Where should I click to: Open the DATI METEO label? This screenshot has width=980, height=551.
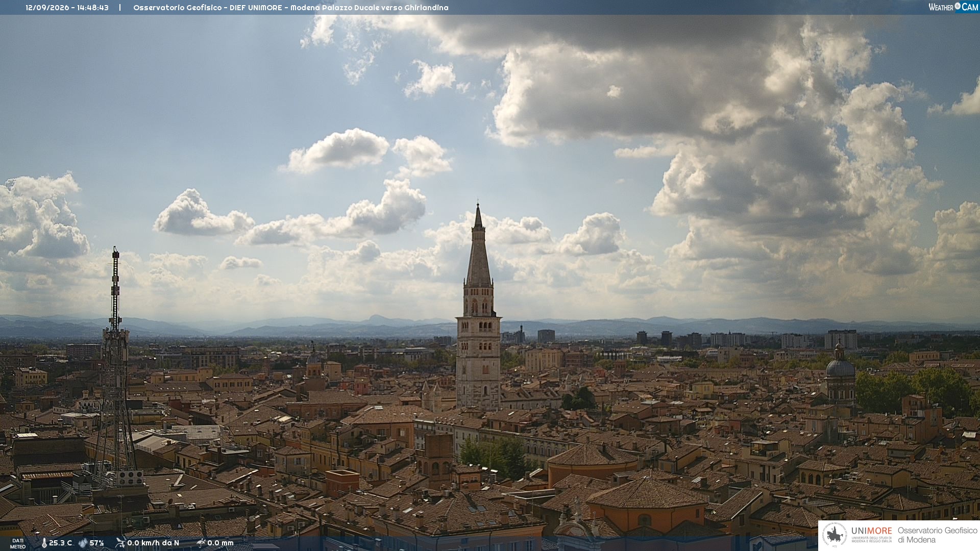point(18,543)
